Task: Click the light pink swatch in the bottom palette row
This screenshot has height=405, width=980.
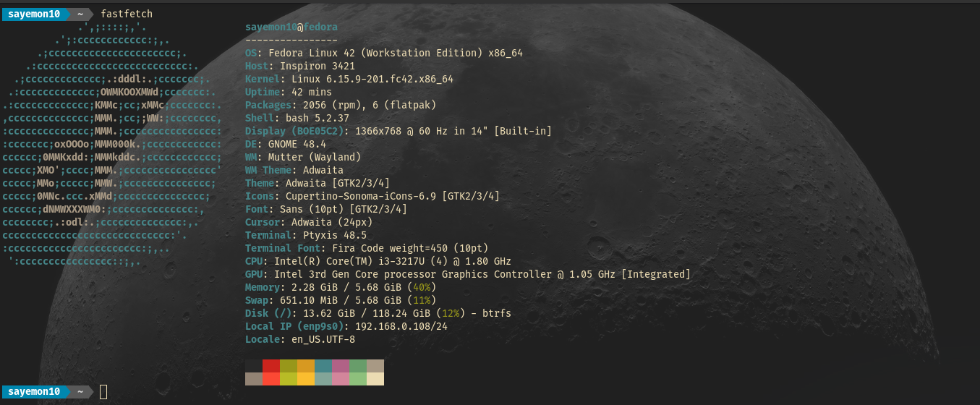Action: coord(341,379)
